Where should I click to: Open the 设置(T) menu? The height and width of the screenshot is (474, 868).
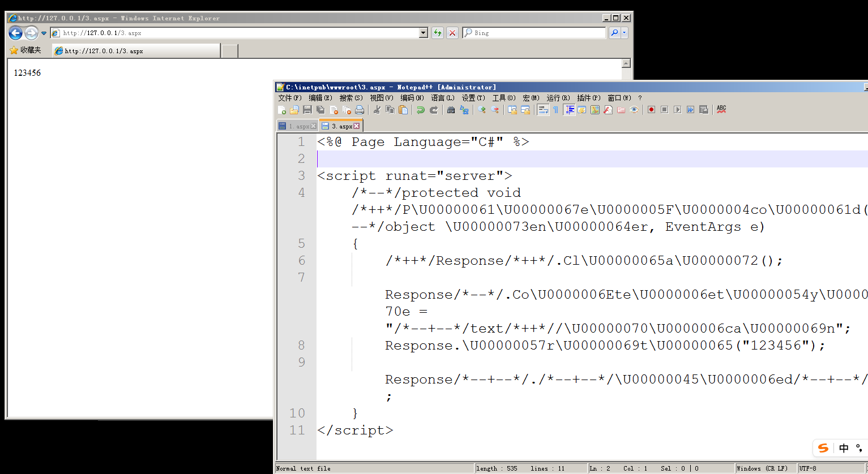click(x=473, y=98)
